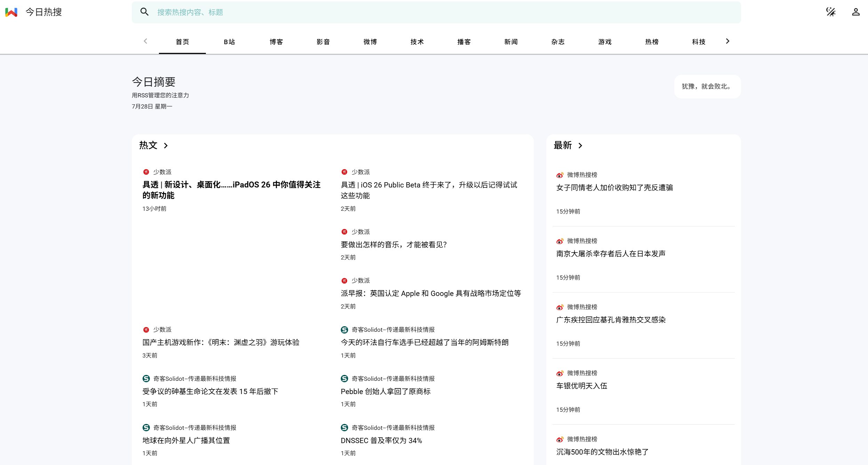Screen dimensions: 868x465
Task: Open 南京大屠杀幸存者后人在日本发声
Action: (611, 254)
